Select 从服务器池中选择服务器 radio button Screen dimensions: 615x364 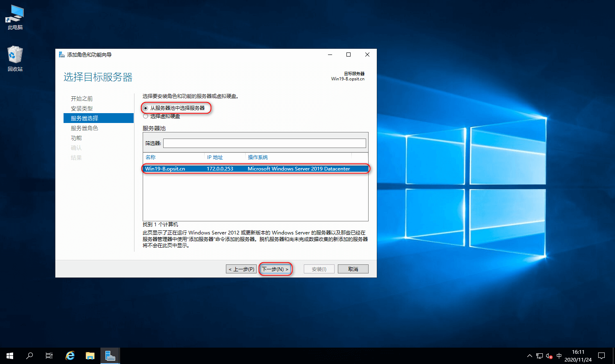pyautogui.click(x=146, y=108)
